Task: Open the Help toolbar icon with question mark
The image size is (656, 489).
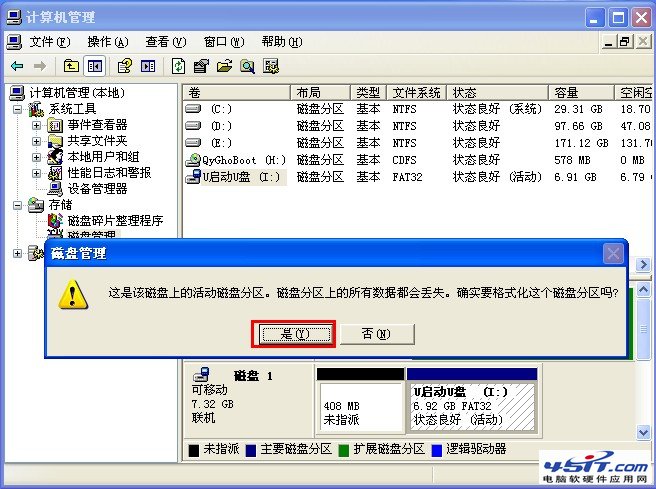Action: tap(124, 66)
